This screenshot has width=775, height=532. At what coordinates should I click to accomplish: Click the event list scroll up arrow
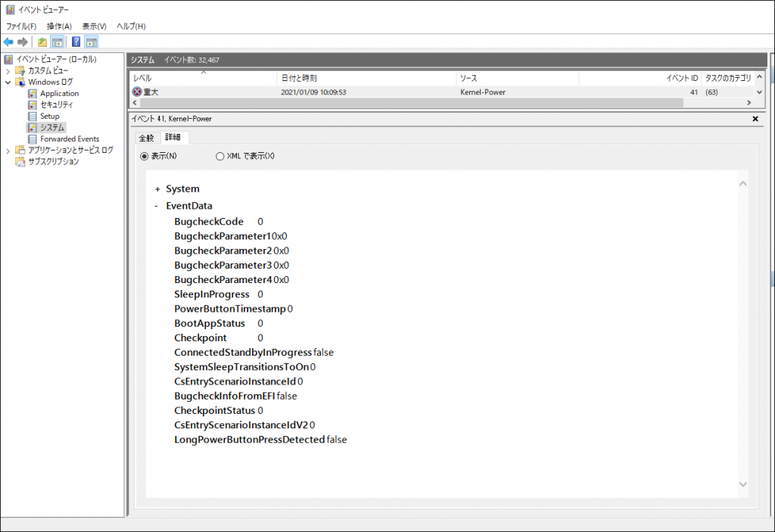click(x=760, y=77)
